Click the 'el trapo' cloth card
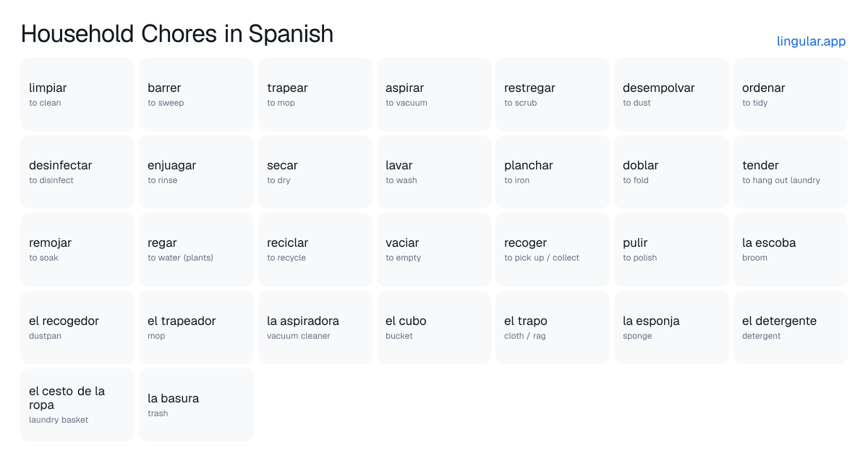 click(553, 327)
